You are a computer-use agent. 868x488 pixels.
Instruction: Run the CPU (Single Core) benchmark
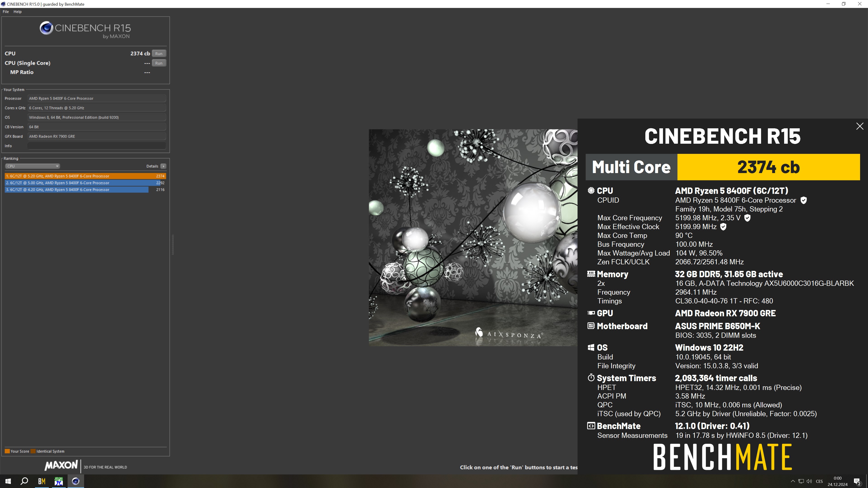[159, 63]
